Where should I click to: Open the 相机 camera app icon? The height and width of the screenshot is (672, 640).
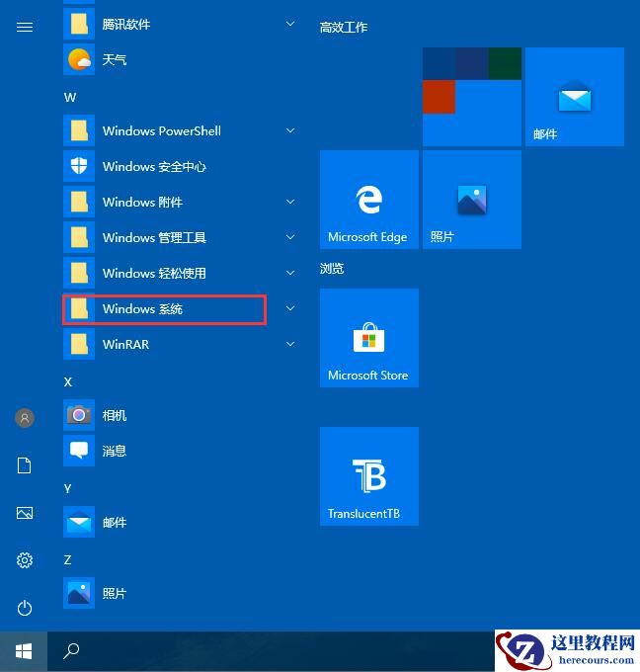click(x=79, y=415)
